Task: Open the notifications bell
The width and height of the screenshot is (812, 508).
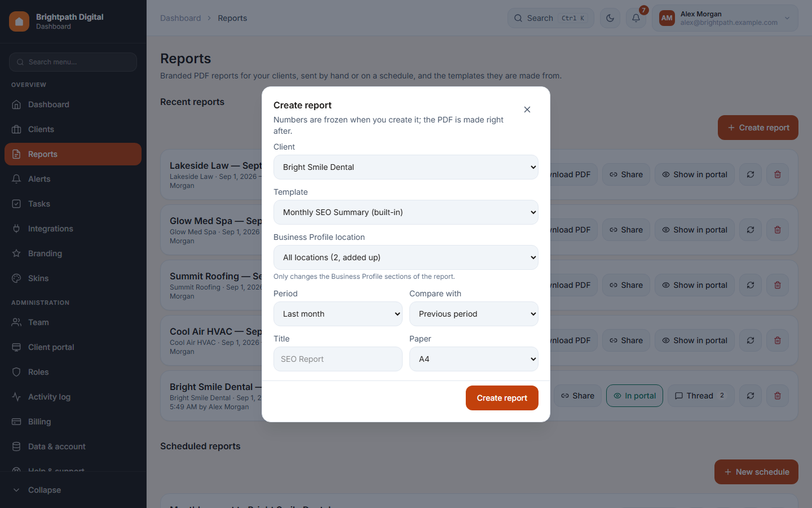Action: [636, 18]
